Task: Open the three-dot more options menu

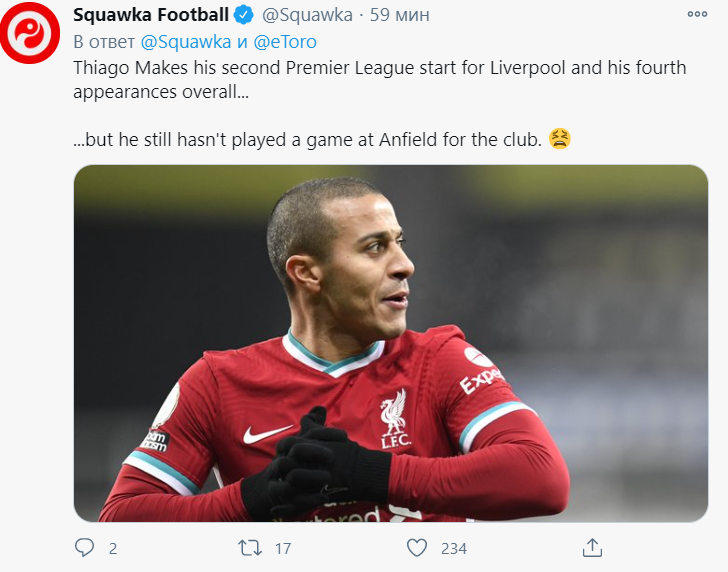Action: pos(697,15)
